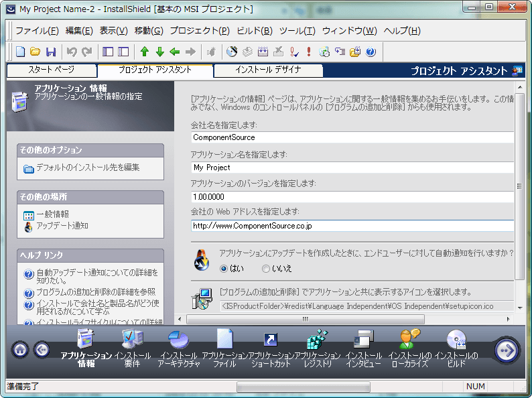The height and width of the screenshot is (398, 532).
Task: Switch to the スタート ページ tab
Action: pyautogui.click(x=52, y=70)
